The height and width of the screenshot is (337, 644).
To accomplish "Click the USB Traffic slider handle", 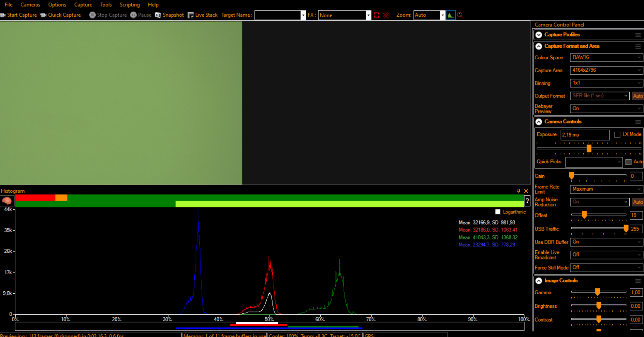I will coord(626,228).
